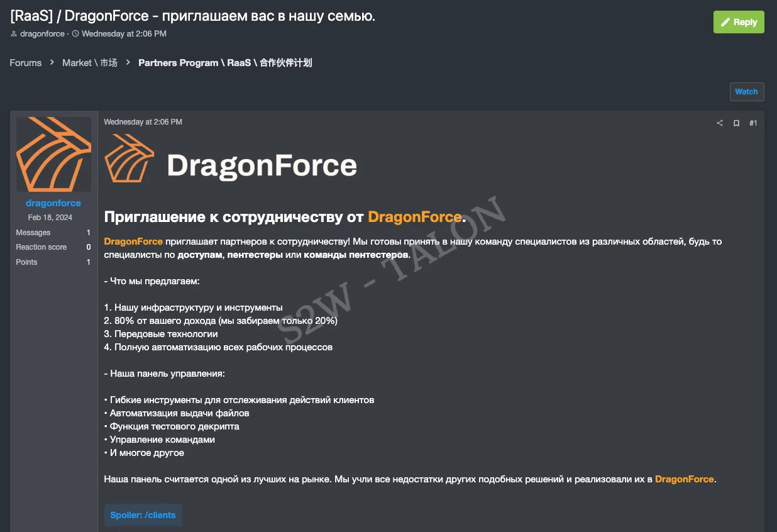Click the Wednesday at 2:06 PM post date
This screenshot has width=777, height=532.
[143, 121]
